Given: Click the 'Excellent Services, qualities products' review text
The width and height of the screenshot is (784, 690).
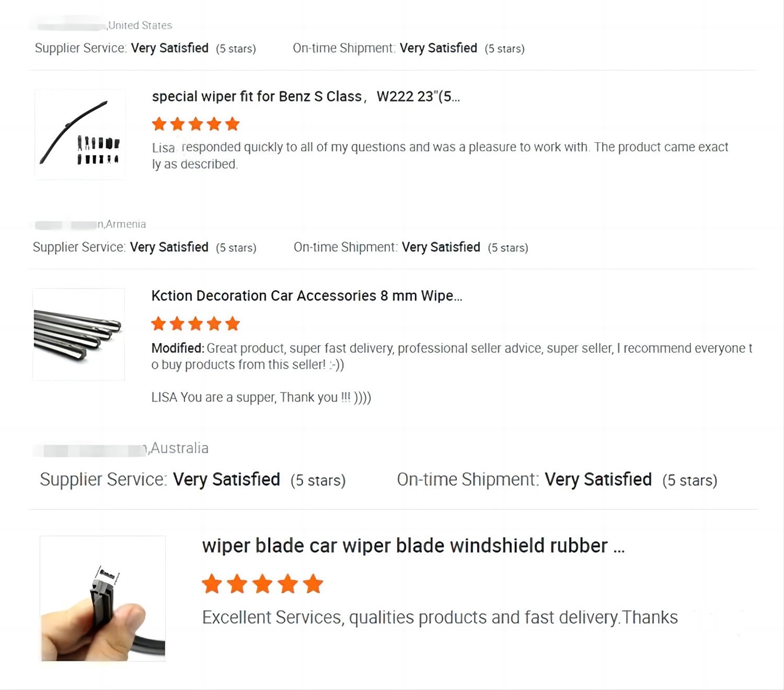Looking at the screenshot, I should [x=440, y=618].
